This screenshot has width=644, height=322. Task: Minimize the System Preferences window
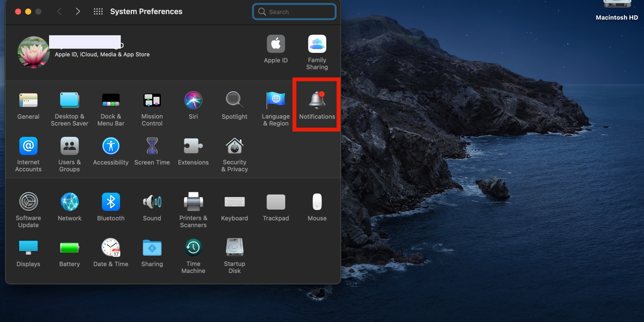28,11
